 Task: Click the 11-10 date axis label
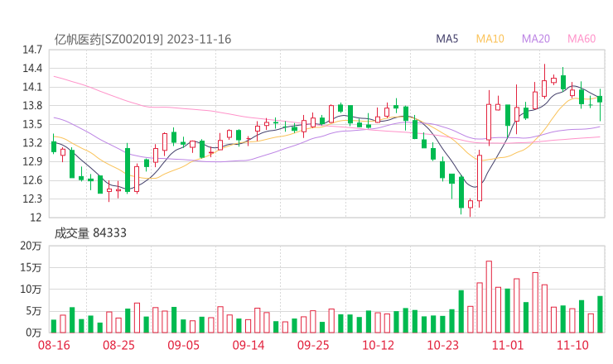[572, 345]
